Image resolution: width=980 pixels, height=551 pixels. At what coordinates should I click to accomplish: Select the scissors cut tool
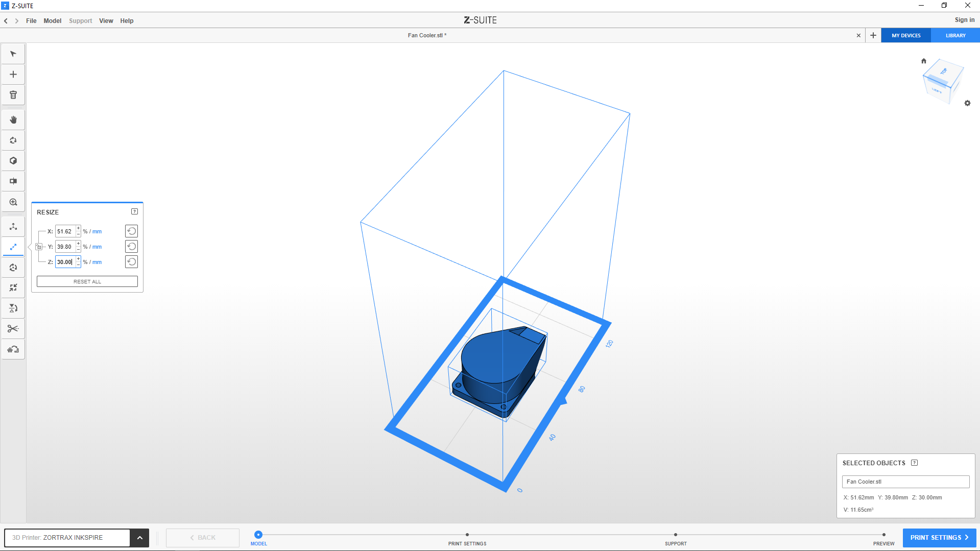[x=13, y=329]
